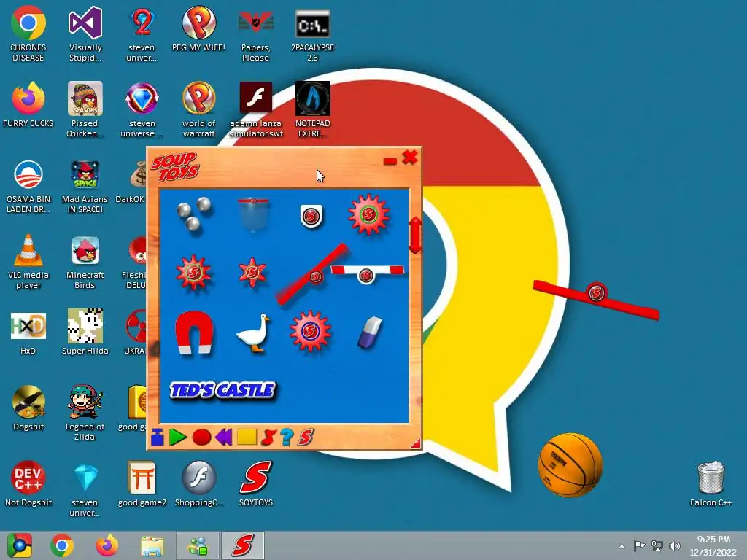Select the Legend of Zilda icon
Screen dimensions: 747x560
[x=85, y=413]
